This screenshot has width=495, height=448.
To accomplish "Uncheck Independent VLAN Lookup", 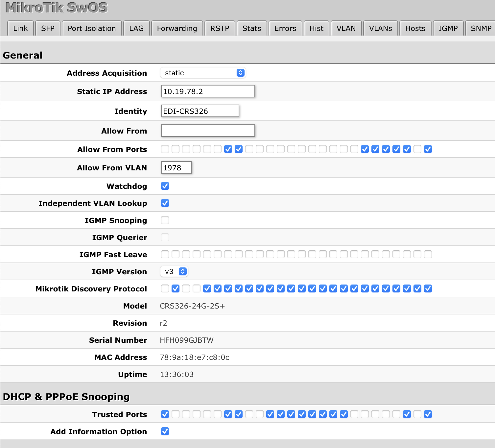I will pyautogui.click(x=165, y=203).
